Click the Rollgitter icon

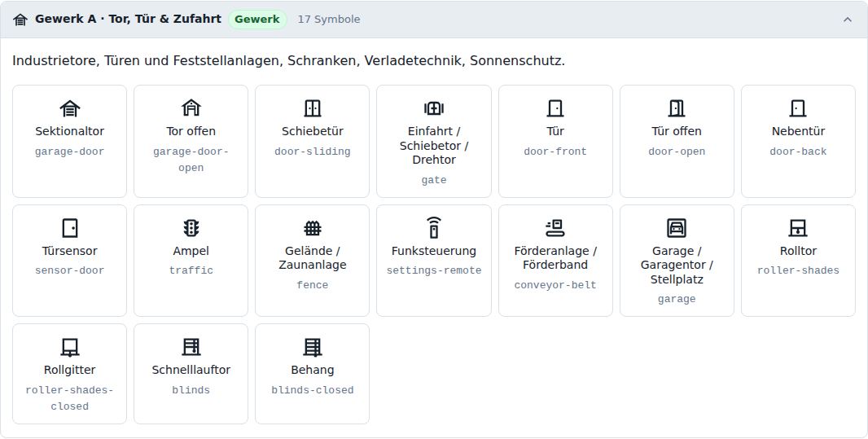pos(70,347)
